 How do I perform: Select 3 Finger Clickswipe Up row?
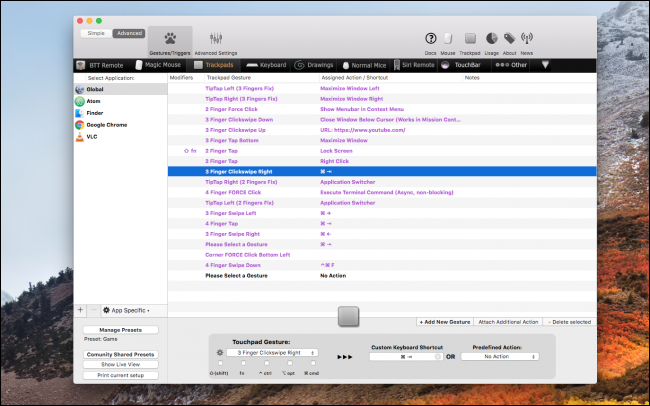tap(382, 130)
